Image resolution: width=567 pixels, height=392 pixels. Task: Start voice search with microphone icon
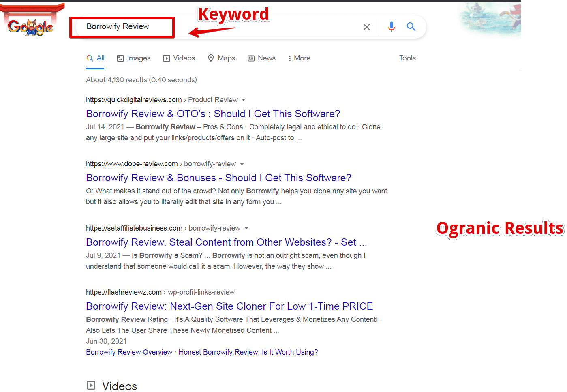pos(391,27)
